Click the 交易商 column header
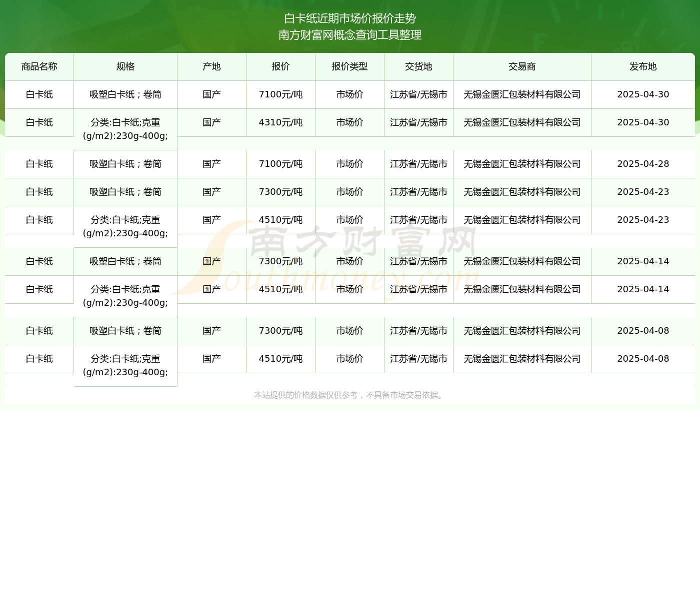The height and width of the screenshot is (602, 700). (522, 66)
